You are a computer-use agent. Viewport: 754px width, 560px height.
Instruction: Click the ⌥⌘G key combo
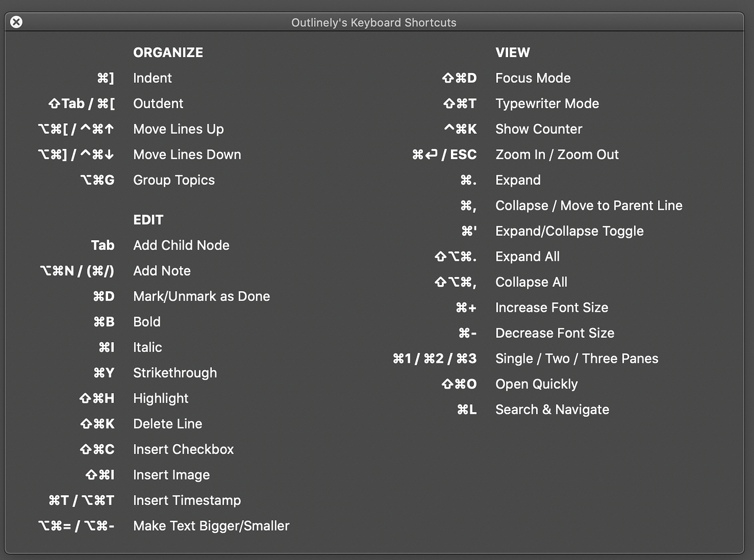[97, 180]
